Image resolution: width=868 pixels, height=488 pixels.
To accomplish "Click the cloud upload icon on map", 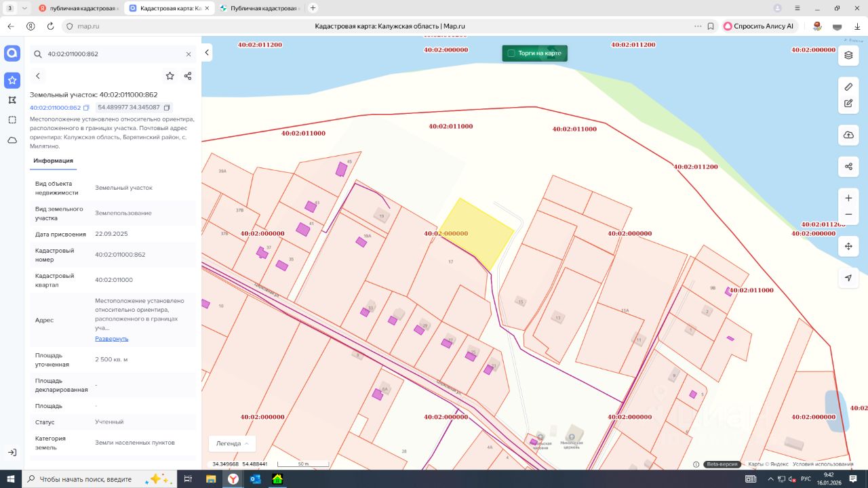I will tap(848, 135).
